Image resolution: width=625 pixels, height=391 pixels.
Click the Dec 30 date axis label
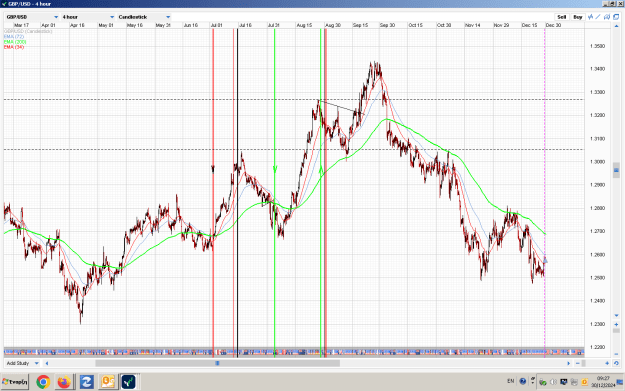pyautogui.click(x=553, y=25)
